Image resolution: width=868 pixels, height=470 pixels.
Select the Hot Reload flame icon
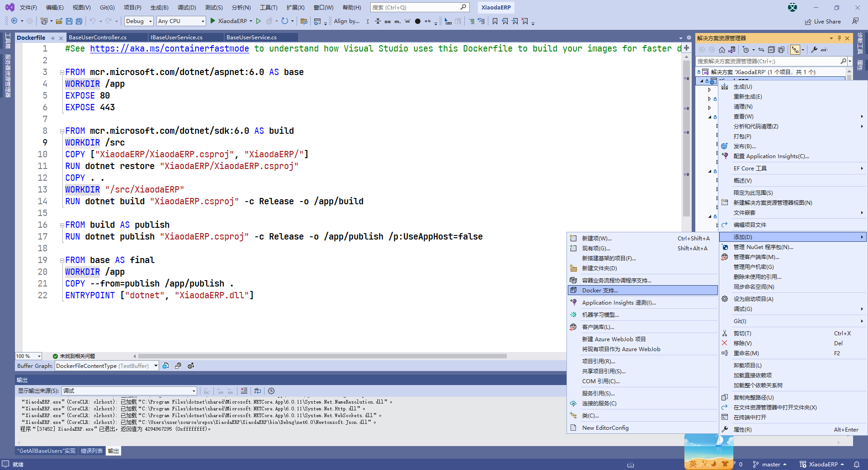[269, 21]
